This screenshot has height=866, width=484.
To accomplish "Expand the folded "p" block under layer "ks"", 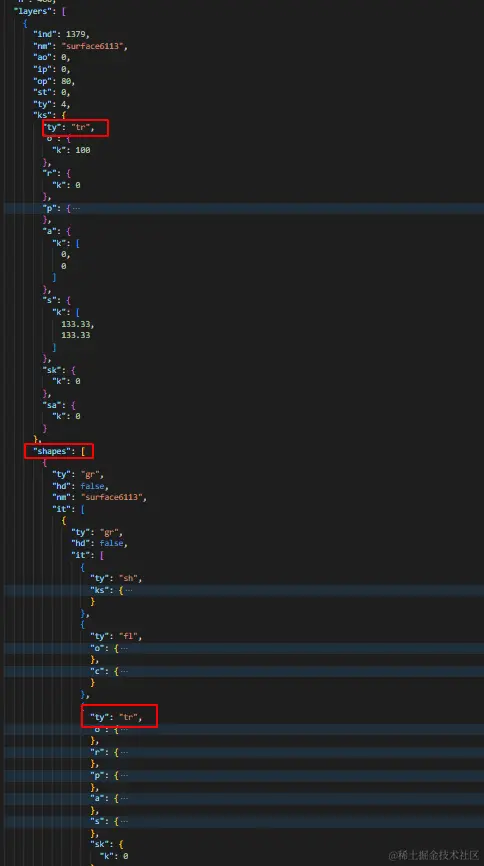I will point(76,209).
